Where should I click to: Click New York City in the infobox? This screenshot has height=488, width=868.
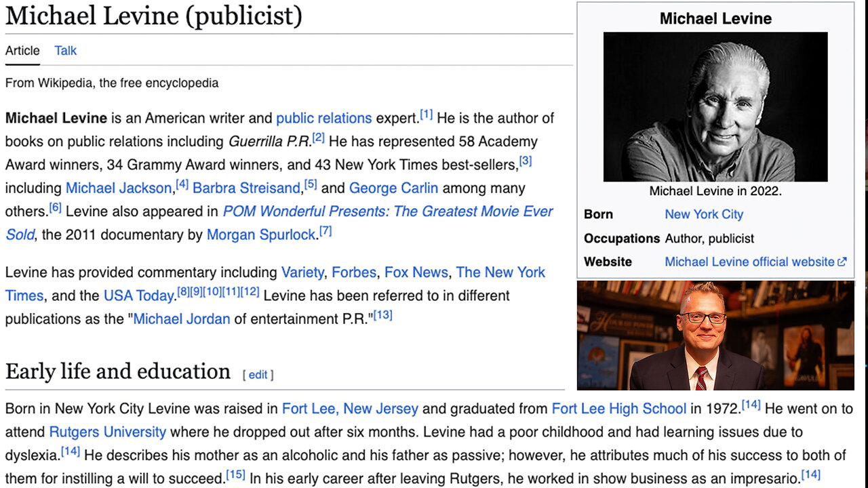coord(704,214)
